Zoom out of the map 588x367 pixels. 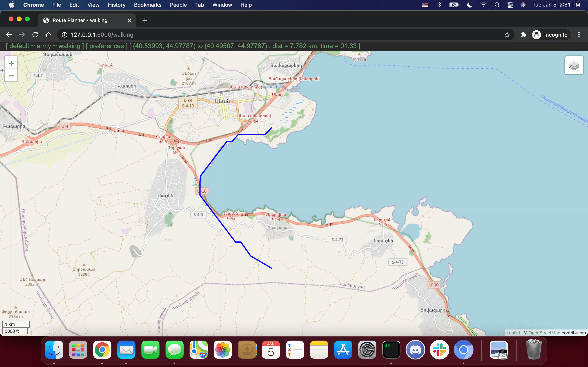point(11,76)
